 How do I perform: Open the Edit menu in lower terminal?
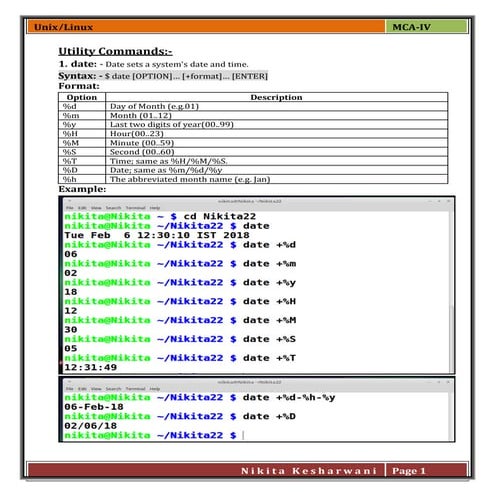click(82, 389)
